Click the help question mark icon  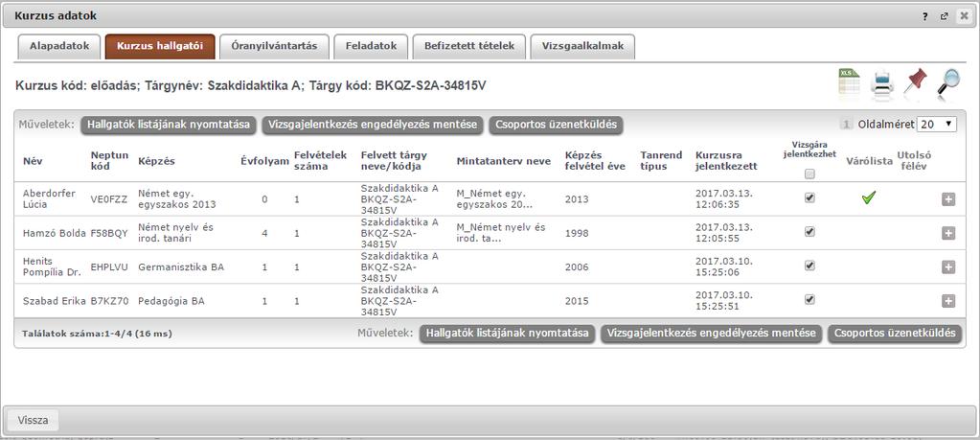[925, 17]
